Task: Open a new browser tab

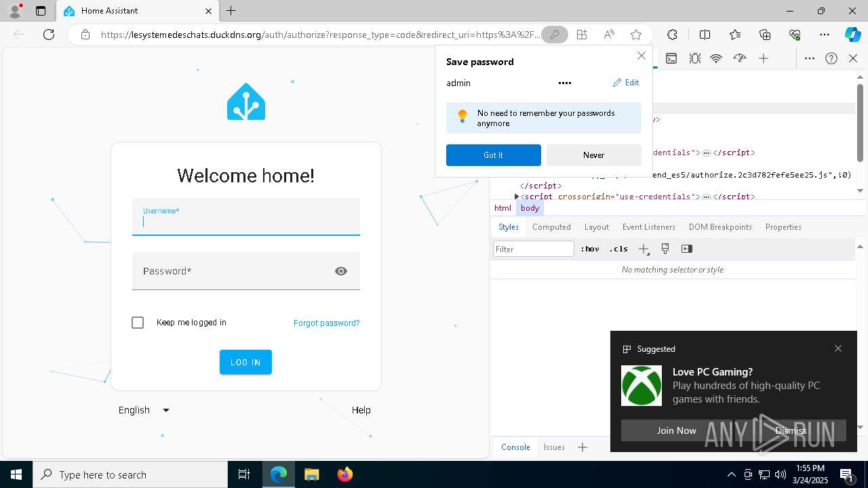Action: (x=231, y=11)
